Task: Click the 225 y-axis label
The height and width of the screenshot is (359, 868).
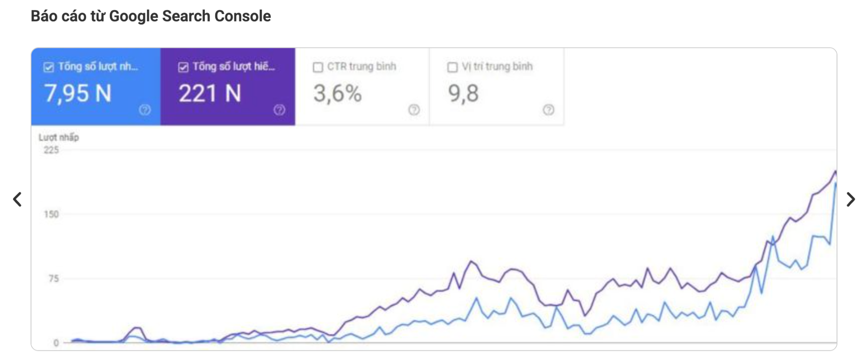Action: point(51,150)
